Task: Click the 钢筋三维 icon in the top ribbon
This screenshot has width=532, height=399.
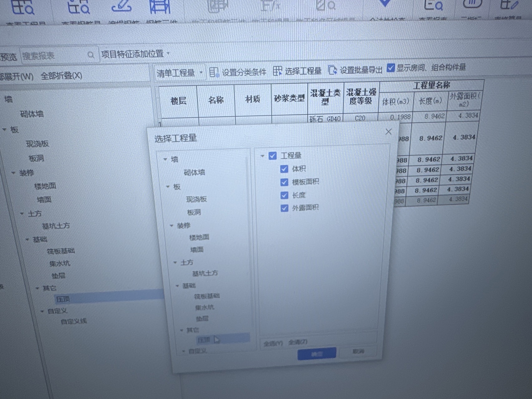Action: pos(160,7)
